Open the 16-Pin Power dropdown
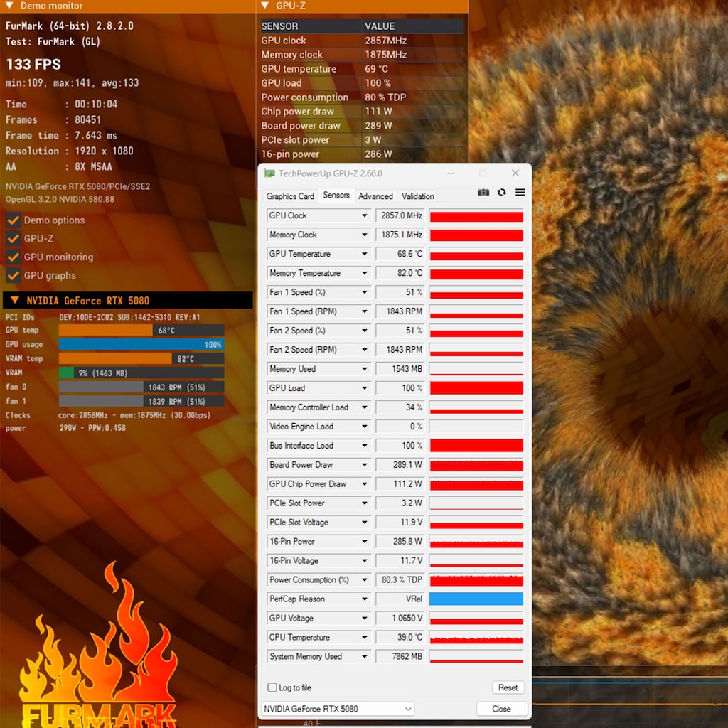The width and height of the screenshot is (728, 728). 365,541
